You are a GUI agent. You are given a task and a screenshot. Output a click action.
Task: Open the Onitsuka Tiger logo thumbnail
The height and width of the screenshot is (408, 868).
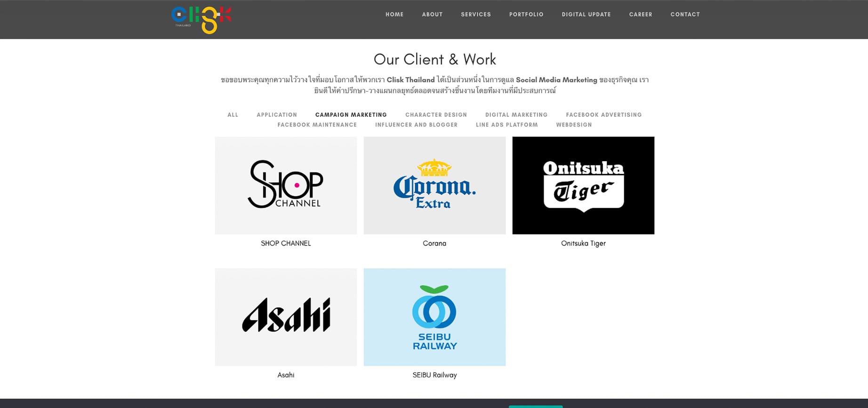583,185
